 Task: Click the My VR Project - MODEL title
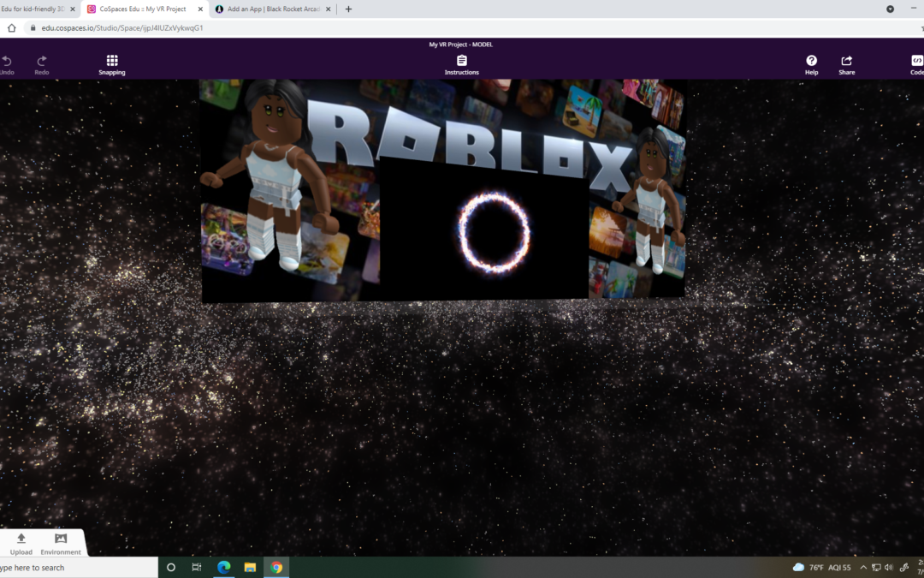(461, 45)
